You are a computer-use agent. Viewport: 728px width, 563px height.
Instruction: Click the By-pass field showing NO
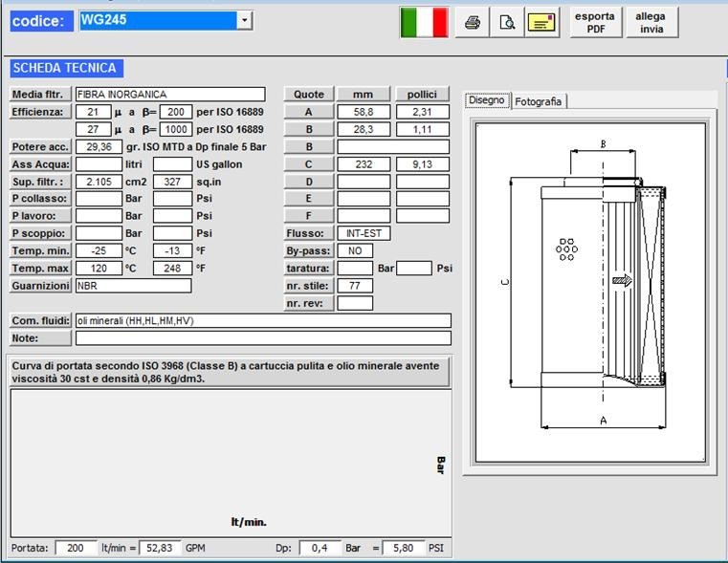[x=355, y=251]
